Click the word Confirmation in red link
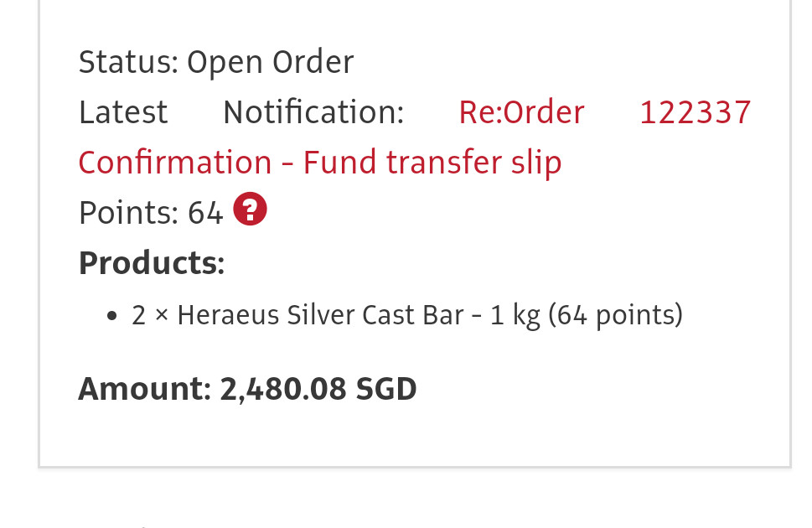Screen dimensions: 812x528 [x=175, y=163]
